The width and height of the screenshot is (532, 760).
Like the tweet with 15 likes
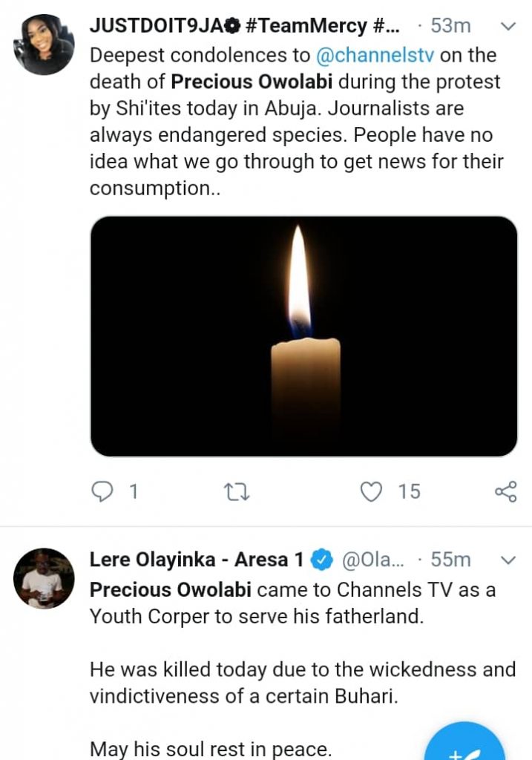coord(370,491)
